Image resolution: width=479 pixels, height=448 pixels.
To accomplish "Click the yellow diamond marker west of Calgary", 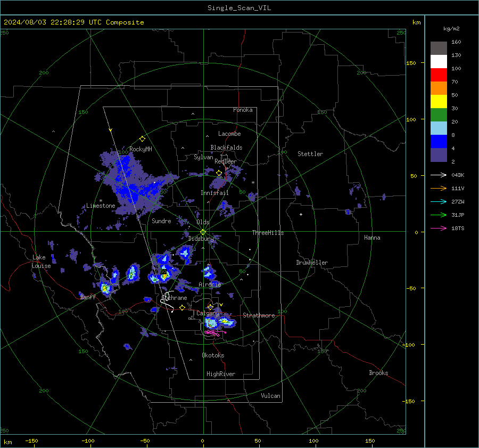I will coord(182,307).
